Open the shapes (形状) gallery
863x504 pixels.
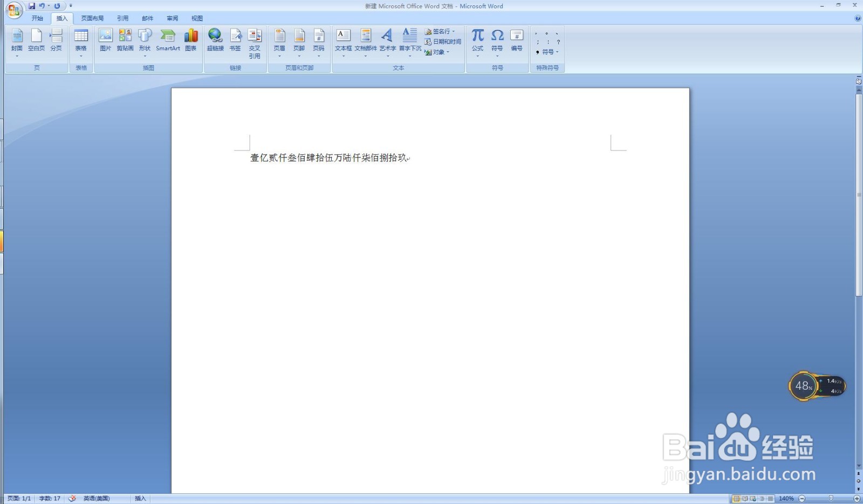click(x=145, y=42)
